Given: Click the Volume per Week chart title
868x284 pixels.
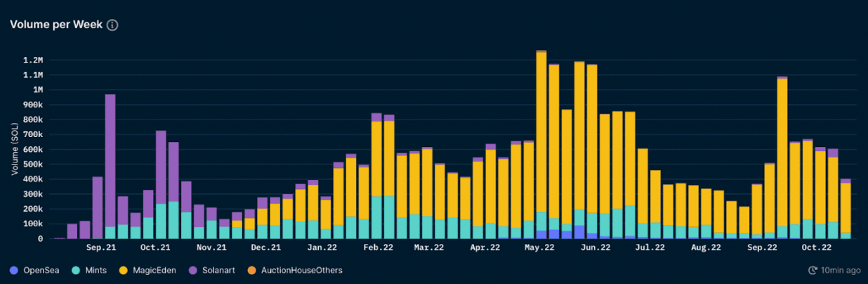Looking at the screenshot, I should coord(56,25).
